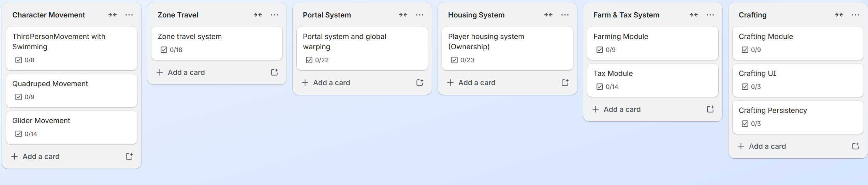Create card from template in Housing System
This screenshot has height=185, width=868.
pyautogui.click(x=565, y=82)
